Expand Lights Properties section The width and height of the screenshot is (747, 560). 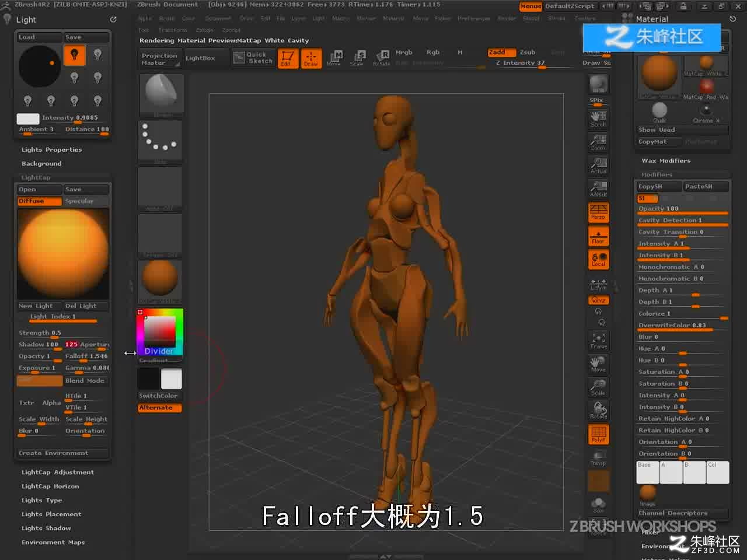pyautogui.click(x=52, y=150)
